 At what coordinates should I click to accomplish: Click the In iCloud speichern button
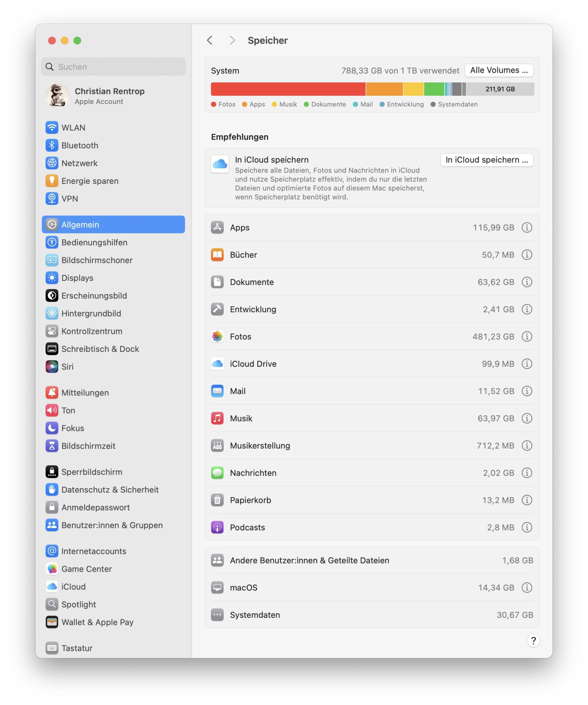coord(487,160)
